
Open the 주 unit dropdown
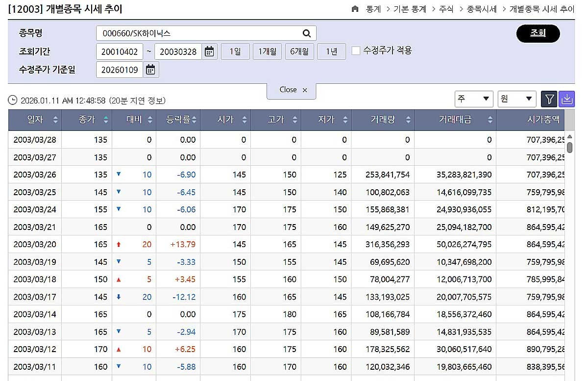tap(474, 99)
